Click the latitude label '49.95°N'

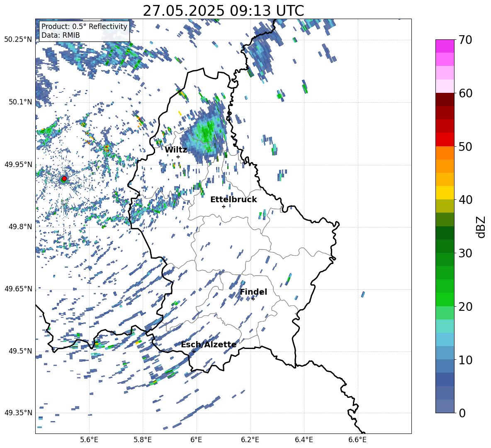tap(18, 164)
